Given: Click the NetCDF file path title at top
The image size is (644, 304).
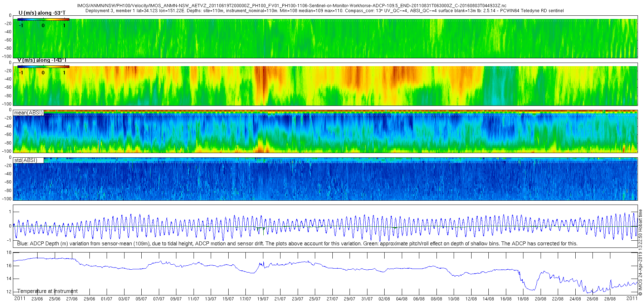Looking at the screenshot, I should (292, 6).
